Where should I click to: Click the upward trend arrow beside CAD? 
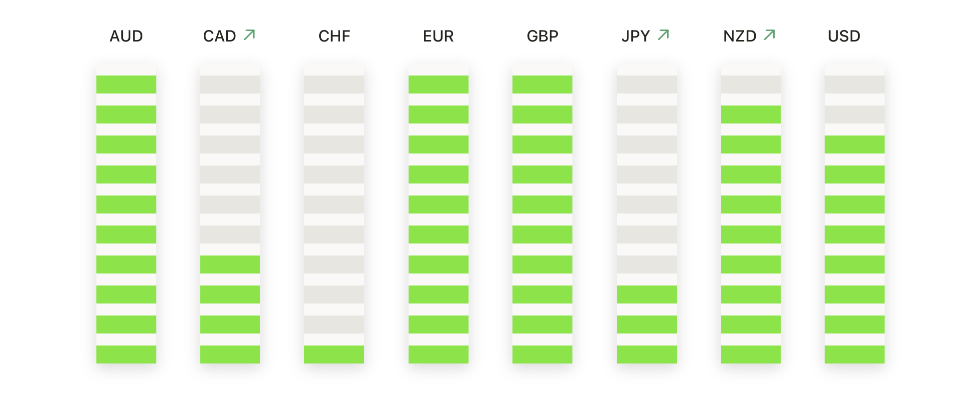pos(249,34)
